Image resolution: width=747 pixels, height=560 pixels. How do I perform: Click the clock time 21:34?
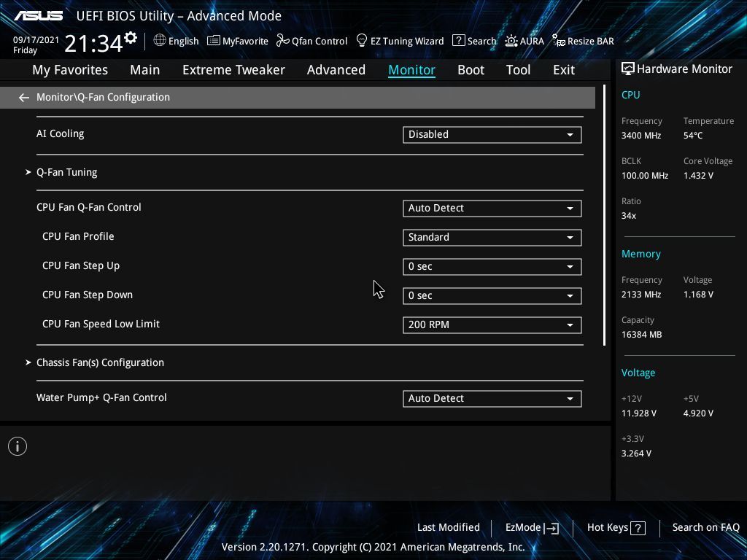(x=93, y=44)
